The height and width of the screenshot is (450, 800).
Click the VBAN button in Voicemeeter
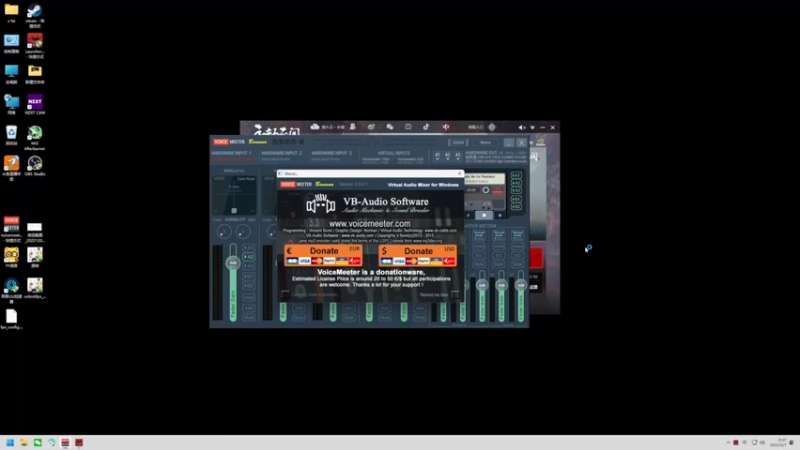[x=458, y=143]
